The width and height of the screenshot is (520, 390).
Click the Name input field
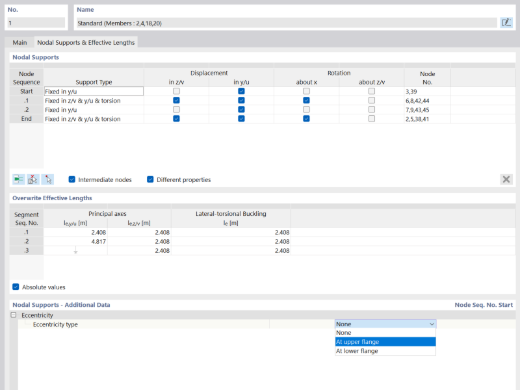pyautogui.click(x=286, y=23)
